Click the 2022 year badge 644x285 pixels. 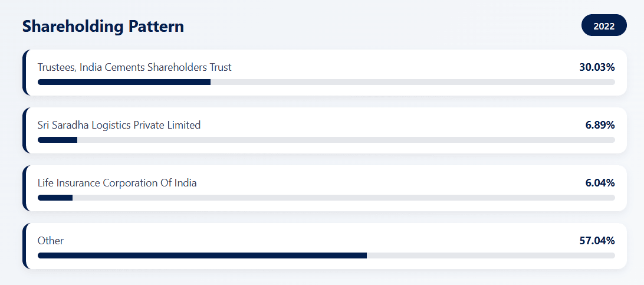point(604,25)
